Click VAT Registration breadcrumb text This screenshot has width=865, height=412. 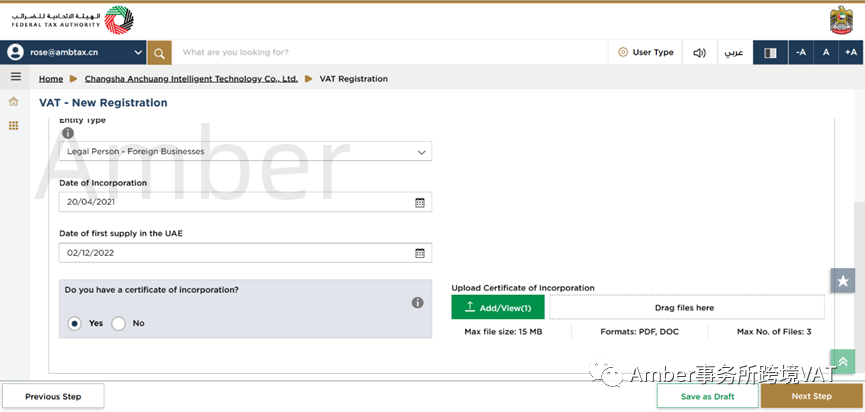pyautogui.click(x=354, y=79)
